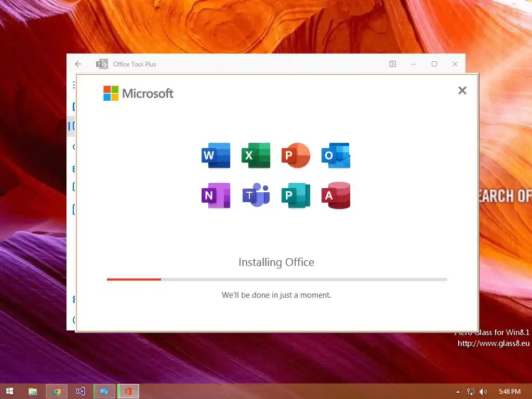Click the Office Tool Plus title text
The height and width of the screenshot is (399, 532).
(x=135, y=64)
